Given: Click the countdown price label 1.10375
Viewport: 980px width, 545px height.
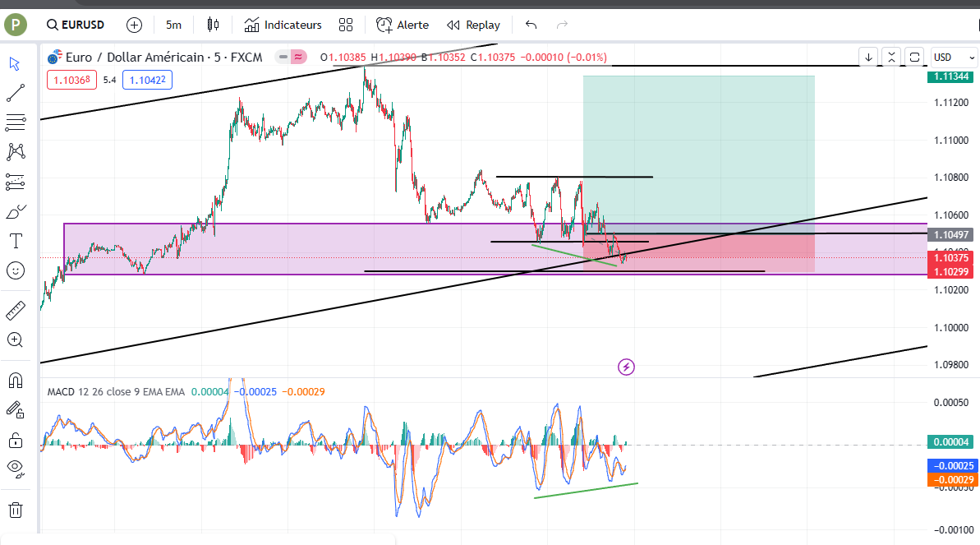Looking at the screenshot, I should (950, 257).
